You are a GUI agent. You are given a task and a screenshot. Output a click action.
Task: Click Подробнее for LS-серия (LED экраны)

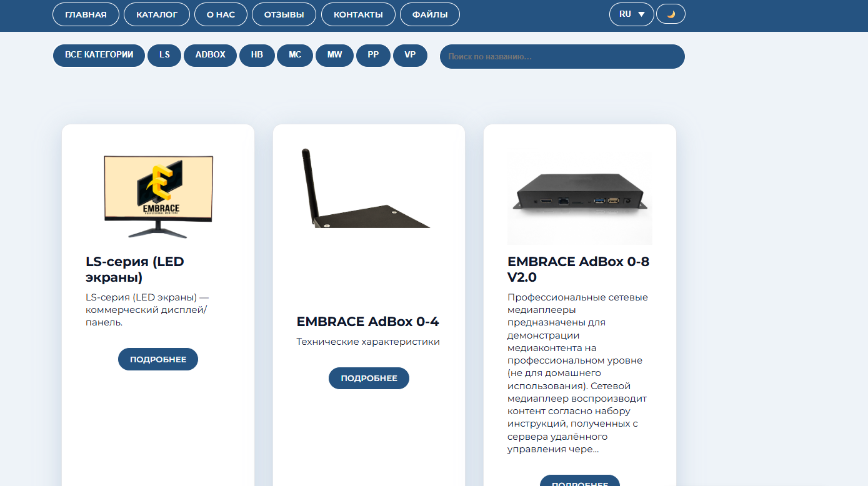tap(158, 359)
